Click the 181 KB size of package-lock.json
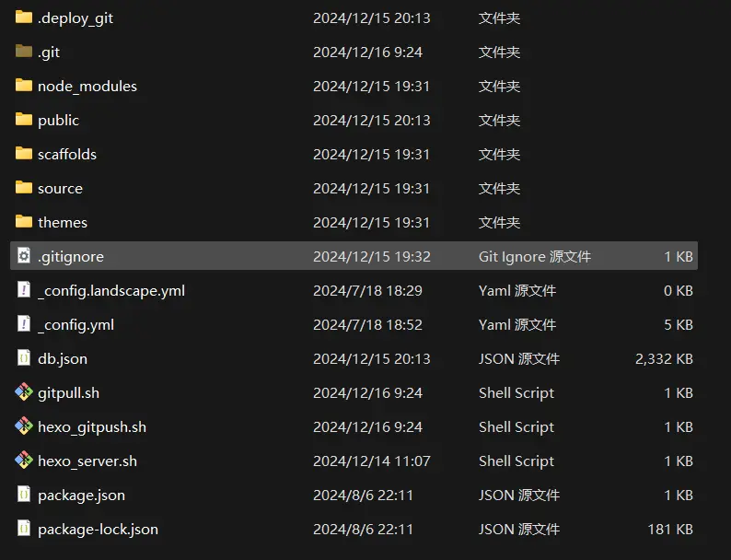The image size is (731, 560). pos(670,530)
